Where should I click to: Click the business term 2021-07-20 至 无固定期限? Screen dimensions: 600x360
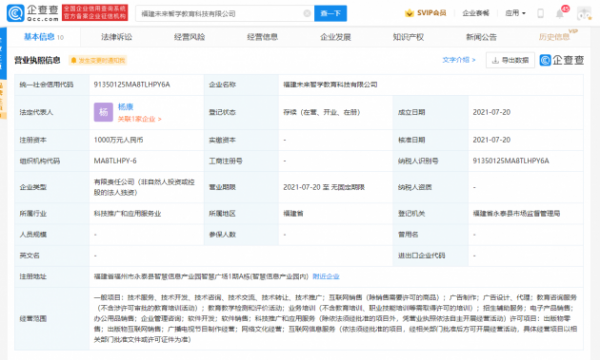324,187
